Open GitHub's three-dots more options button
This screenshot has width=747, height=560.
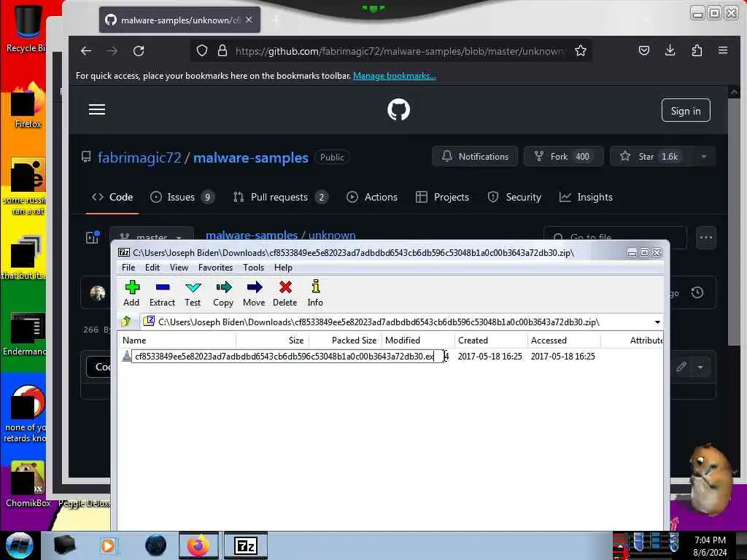[x=705, y=237]
